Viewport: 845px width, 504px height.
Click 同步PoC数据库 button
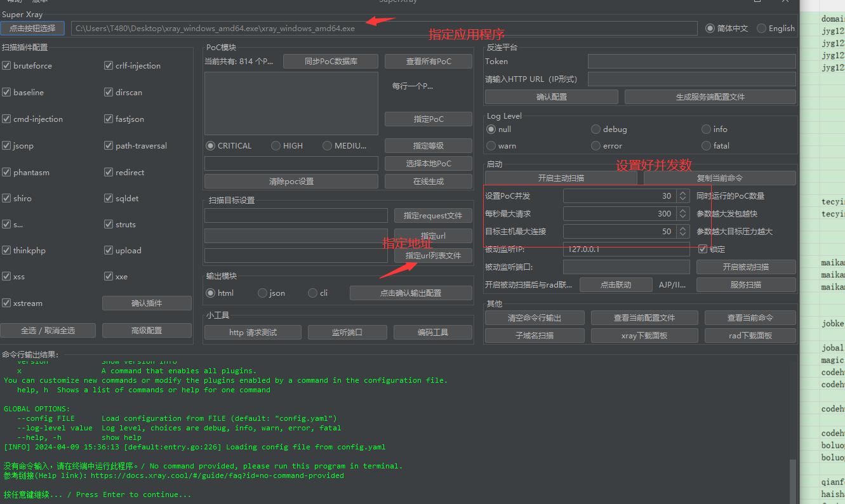pyautogui.click(x=331, y=61)
